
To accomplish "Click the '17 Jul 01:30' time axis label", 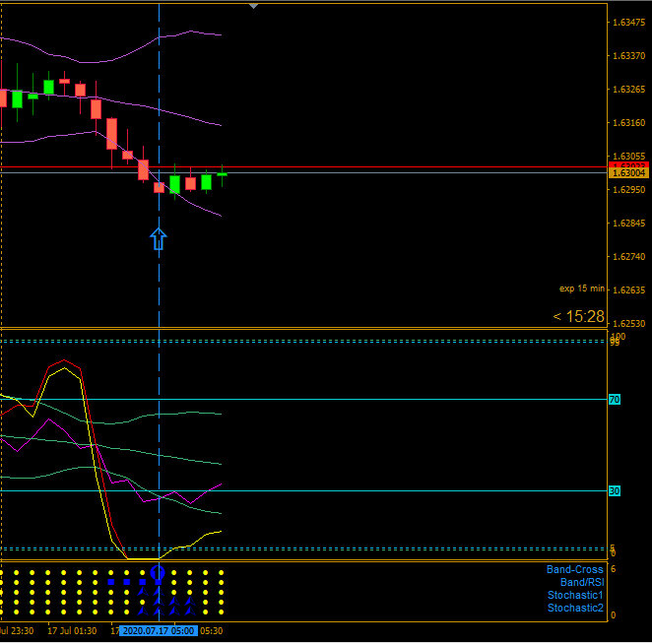I will pyautogui.click(x=72, y=631).
